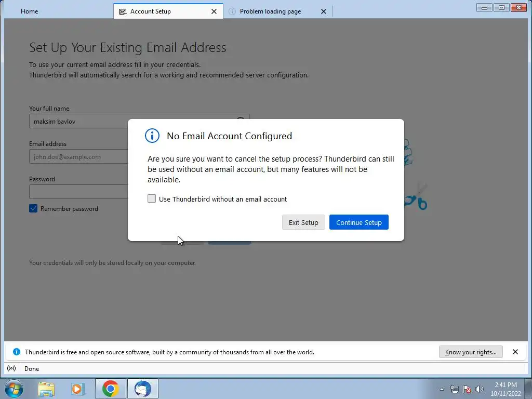Click the taskbar clock showing 2:41 PM
Image resolution: width=532 pixels, height=399 pixels.
pos(506,389)
